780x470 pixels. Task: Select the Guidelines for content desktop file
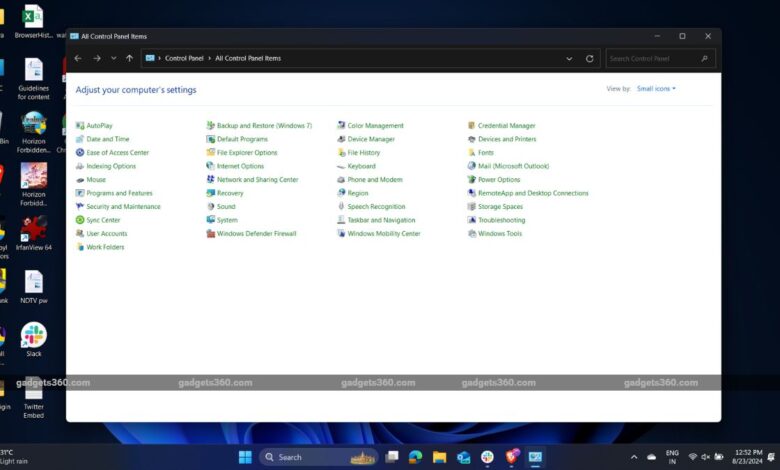click(x=34, y=79)
